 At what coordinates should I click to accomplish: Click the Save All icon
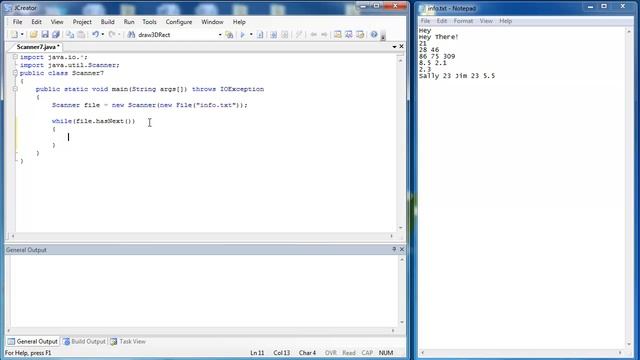56,35
